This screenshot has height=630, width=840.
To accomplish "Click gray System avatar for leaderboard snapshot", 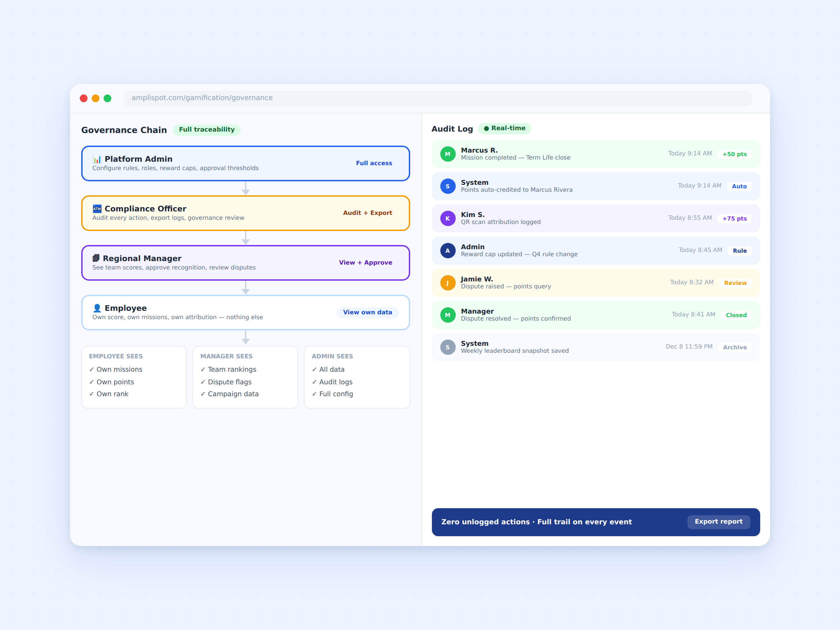I will coord(448,348).
